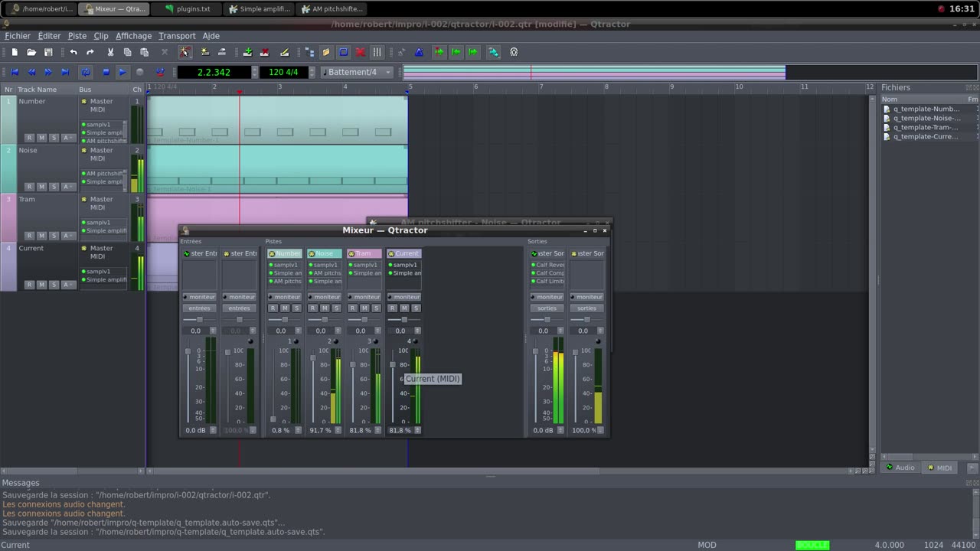The height and width of the screenshot is (551, 980).
Task: Mute the Noise strip in mixer
Action: click(x=324, y=308)
